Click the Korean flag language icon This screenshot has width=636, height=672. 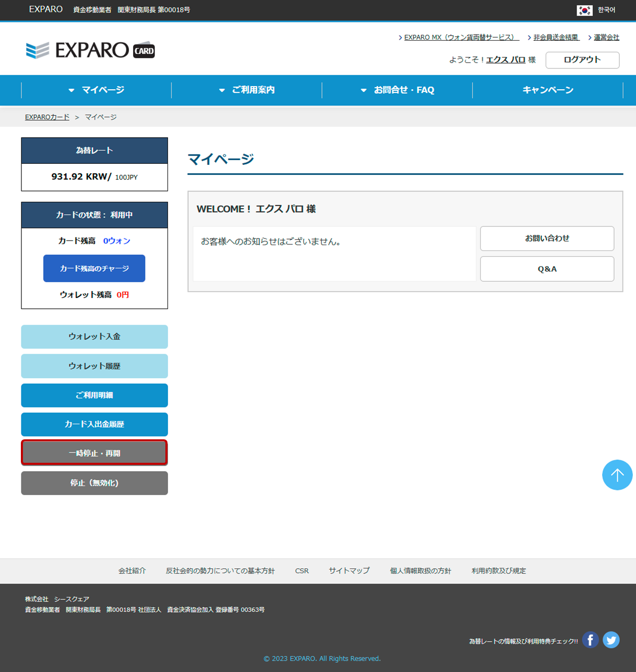point(584,10)
